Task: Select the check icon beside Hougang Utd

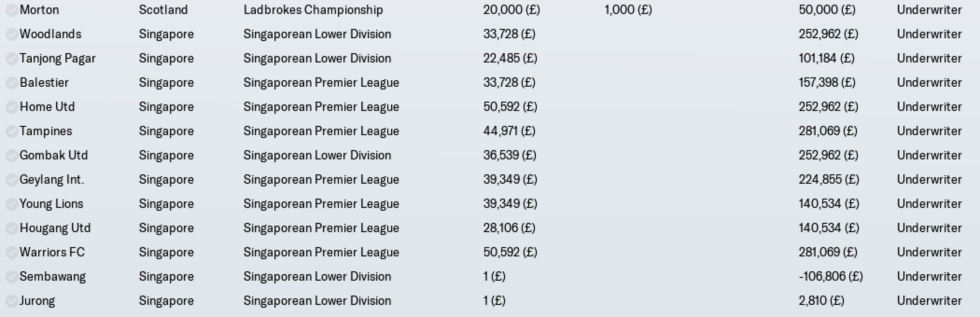Action: [12, 228]
